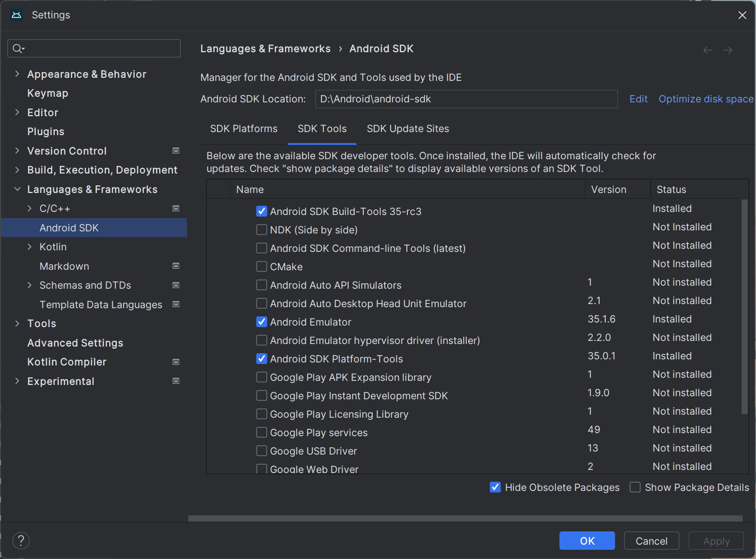The height and width of the screenshot is (559, 756).
Task: Click the vertical scrollbar of the tools list
Action: [x=745, y=307]
